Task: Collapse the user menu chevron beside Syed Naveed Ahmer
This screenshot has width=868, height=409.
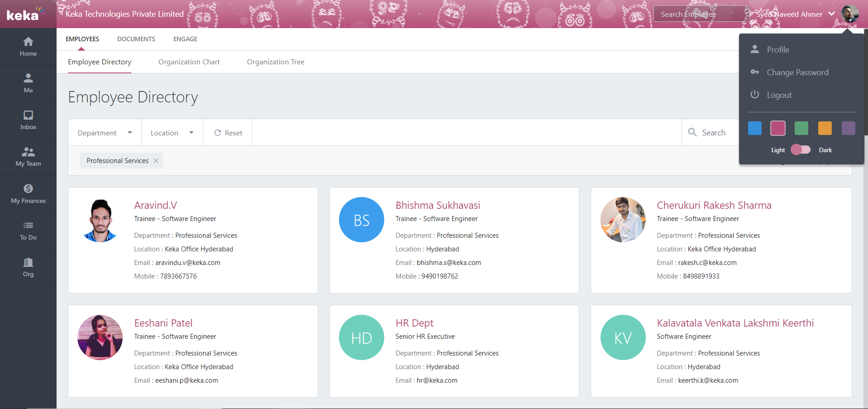Action: tap(831, 14)
